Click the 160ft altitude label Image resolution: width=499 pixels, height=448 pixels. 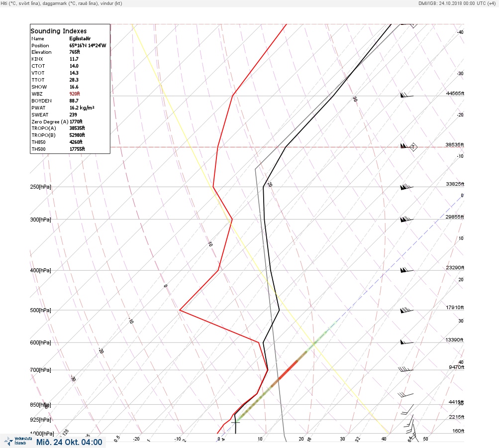pos(459,431)
